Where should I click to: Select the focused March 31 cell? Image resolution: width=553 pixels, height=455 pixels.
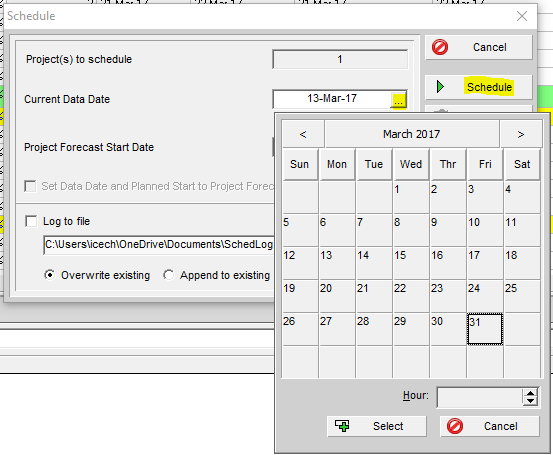[x=485, y=329]
